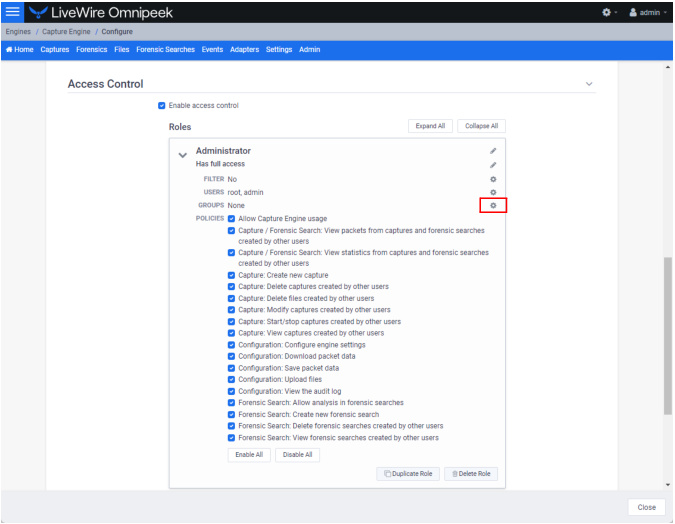
Task: Toggle Capture: Start/stop captures policy
Action: 231,322
